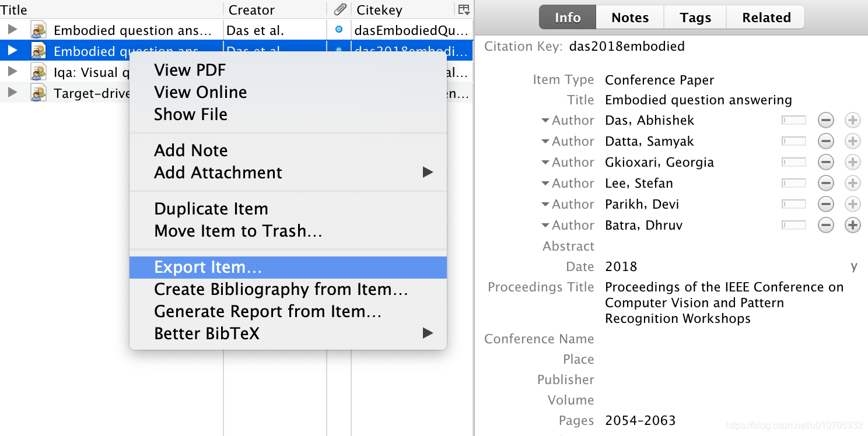Choose Create Bibliography from Item…
The height and width of the screenshot is (436, 868).
(288, 289)
